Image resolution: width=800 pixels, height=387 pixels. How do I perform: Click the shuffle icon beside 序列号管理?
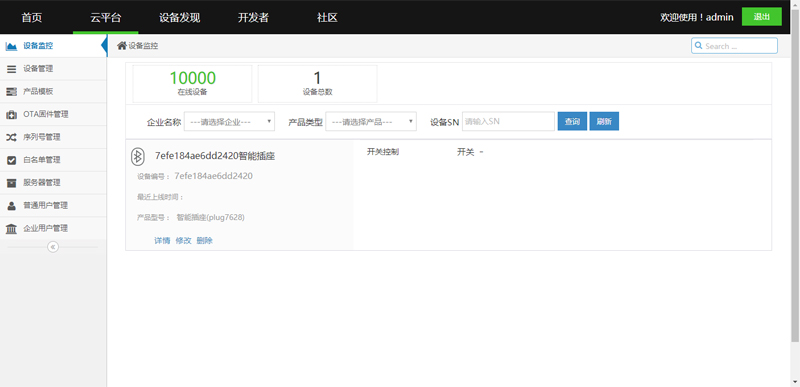coord(11,137)
